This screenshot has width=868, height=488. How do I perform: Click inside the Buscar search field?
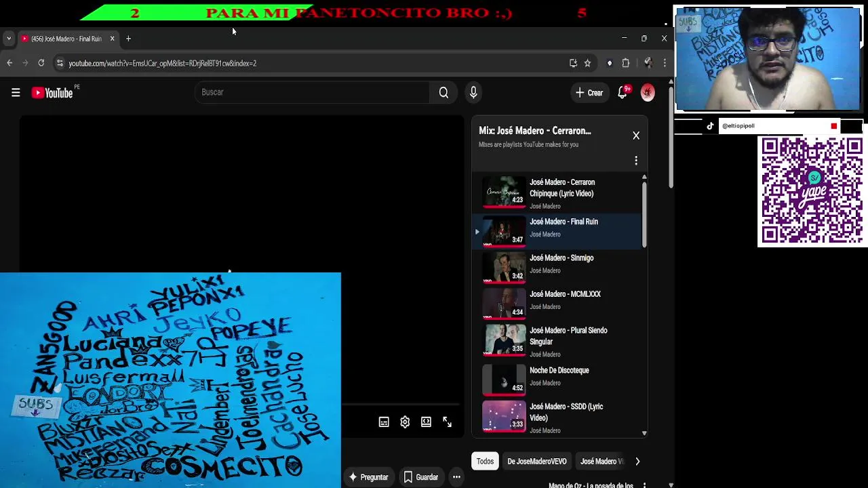(x=312, y=93)
